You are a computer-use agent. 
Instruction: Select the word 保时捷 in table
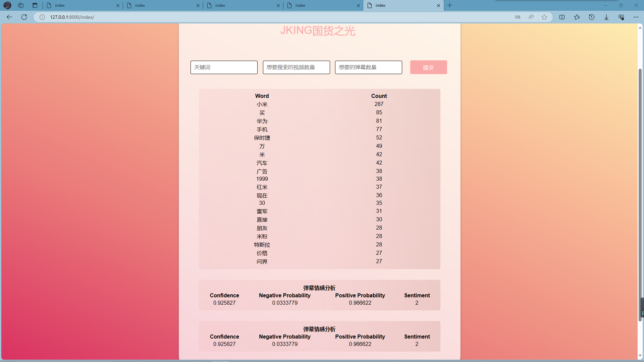(x=262, y=138)
